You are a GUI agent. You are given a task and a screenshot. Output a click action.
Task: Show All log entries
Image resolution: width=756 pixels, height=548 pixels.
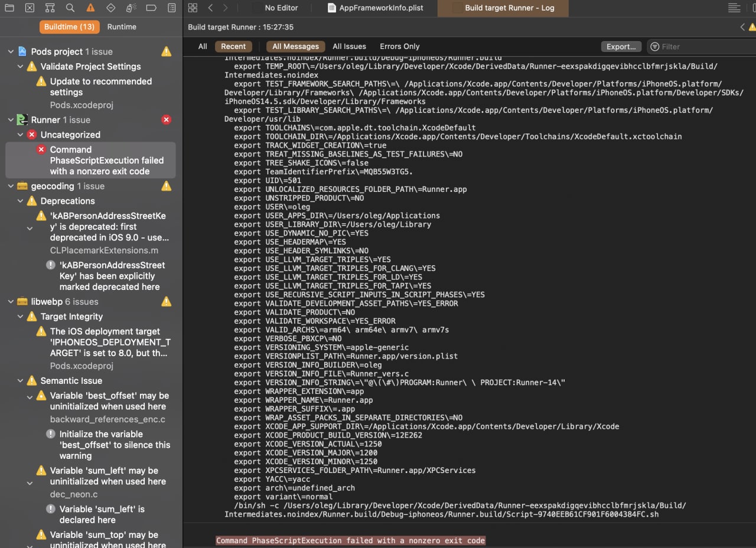click(203, 46)
